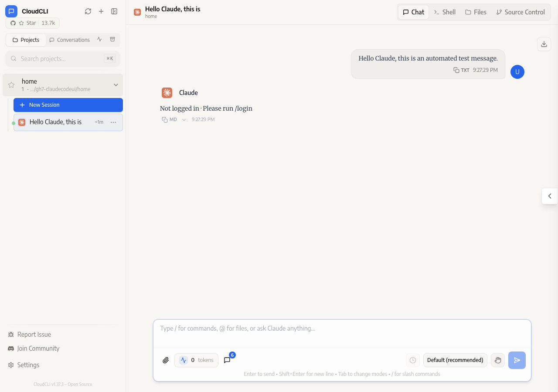The width and height of the screenshot is (558, 392).
Task: Click the CloudCLI logo icon
Action: [11, 11]
